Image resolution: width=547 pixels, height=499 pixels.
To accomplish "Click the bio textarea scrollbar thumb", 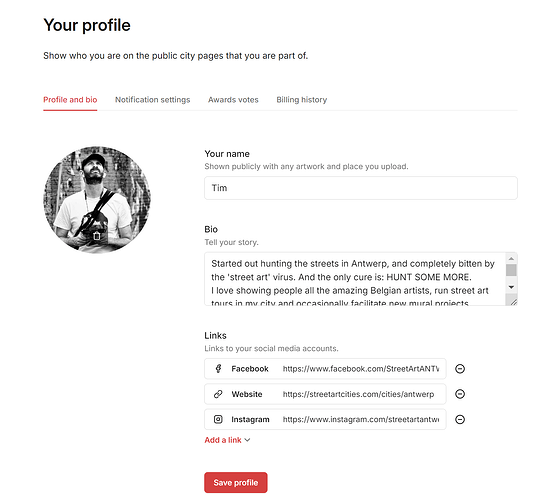I will click(x=511, y=270).
